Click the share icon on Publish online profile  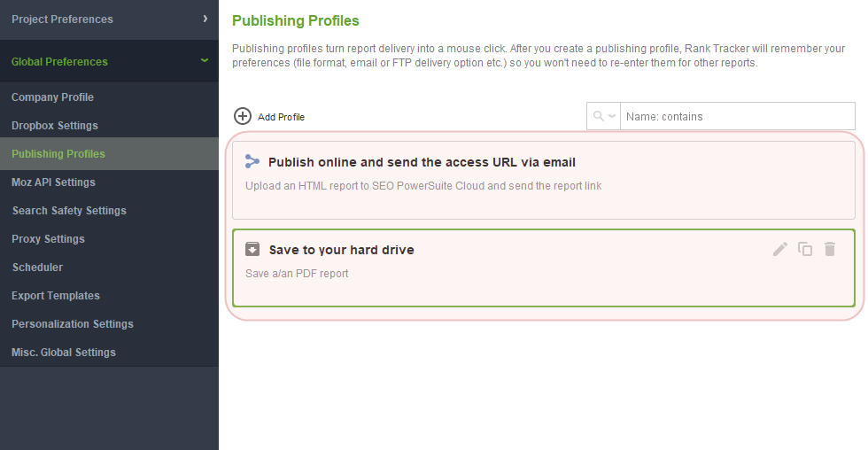tap(252, 161)
